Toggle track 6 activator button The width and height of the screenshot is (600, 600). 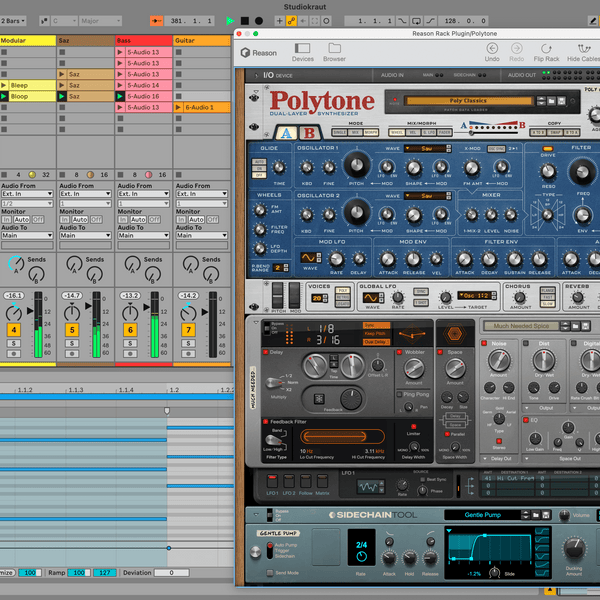click(x=130, y=330)
